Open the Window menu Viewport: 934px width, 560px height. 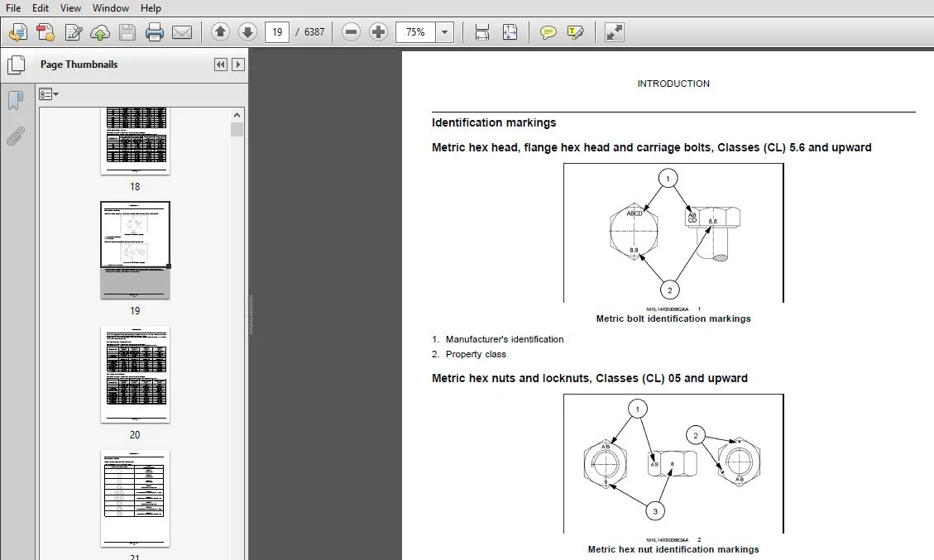111,7
